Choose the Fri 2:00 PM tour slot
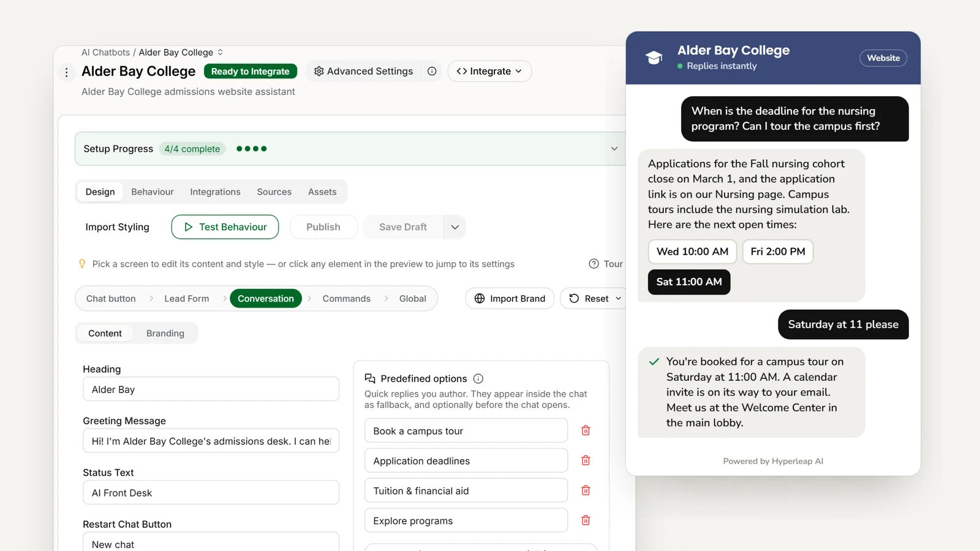This screenshot has height=551, width=980. click(778, 252)
